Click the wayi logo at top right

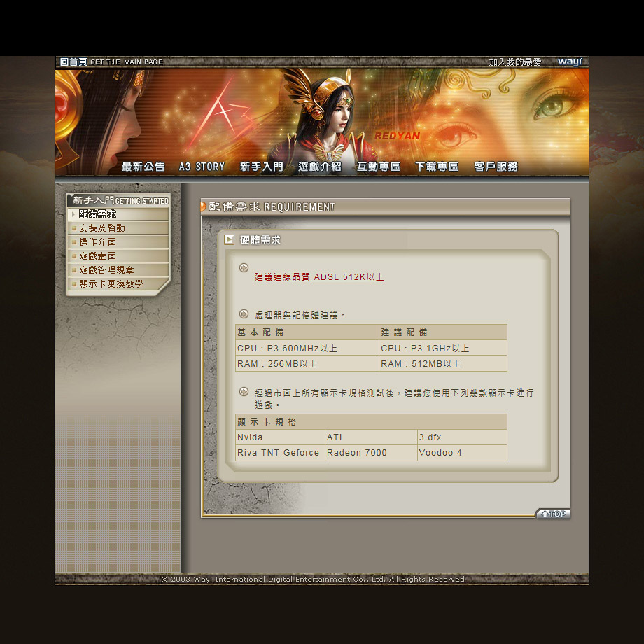570,62
